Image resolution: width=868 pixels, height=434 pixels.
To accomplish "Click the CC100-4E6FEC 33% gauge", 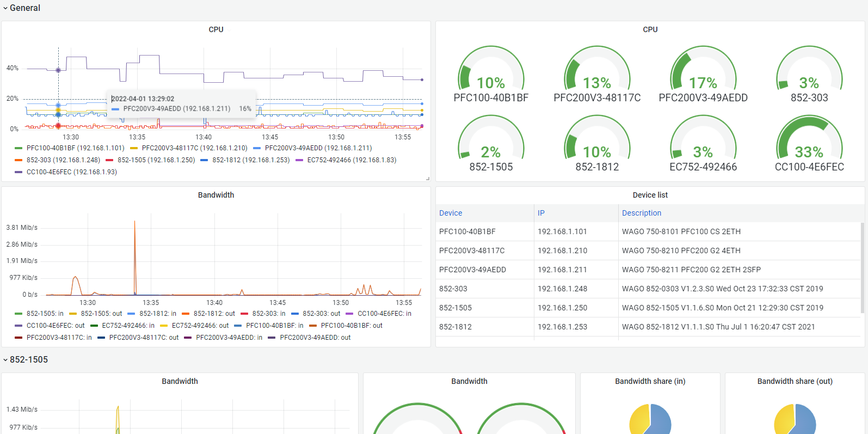I will pyautogui.click(x=809, y=143).
